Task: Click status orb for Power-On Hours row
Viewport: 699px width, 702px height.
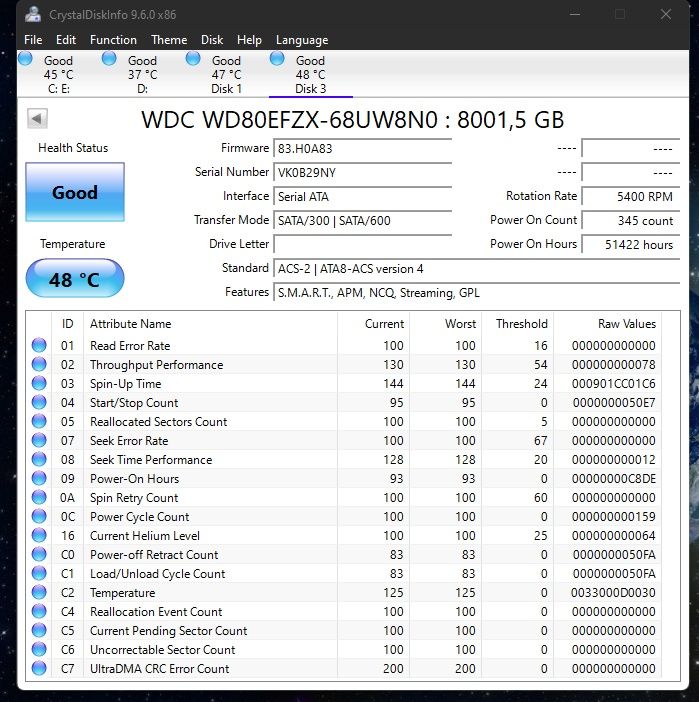Action: pos(39,478)
